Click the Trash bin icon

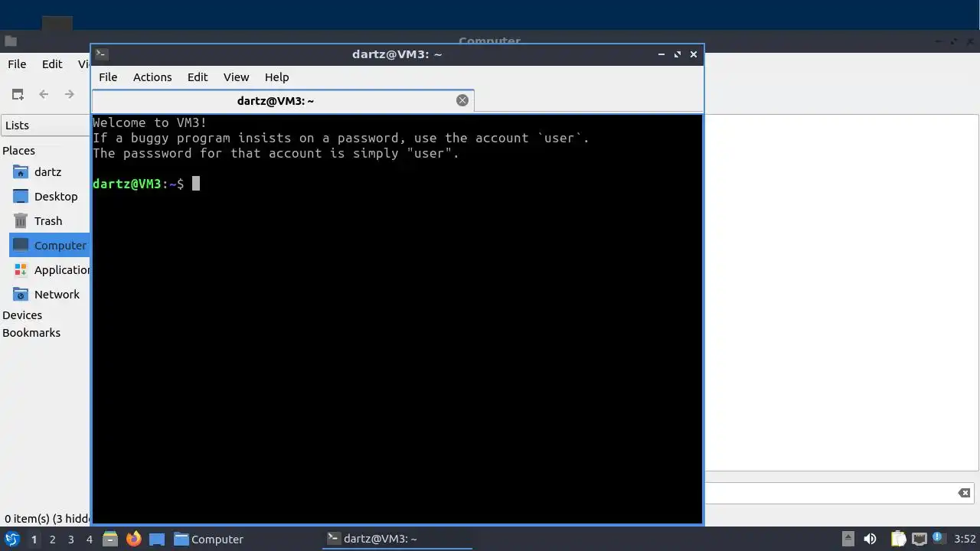point(21,220)
